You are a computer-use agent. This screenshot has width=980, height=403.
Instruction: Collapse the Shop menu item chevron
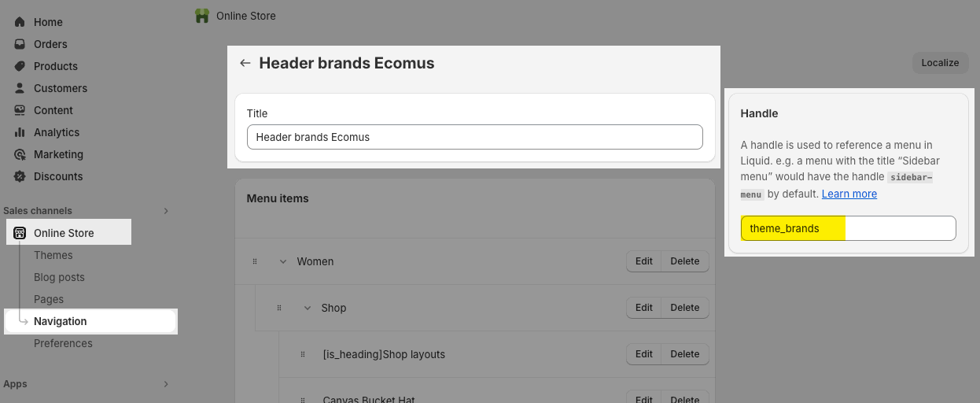click(x=308, y=308)
